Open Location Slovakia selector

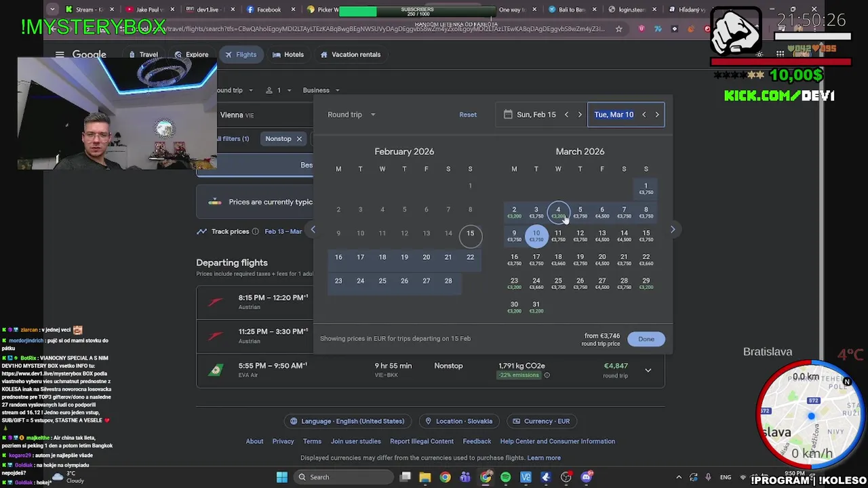click(x=458, y=421)
